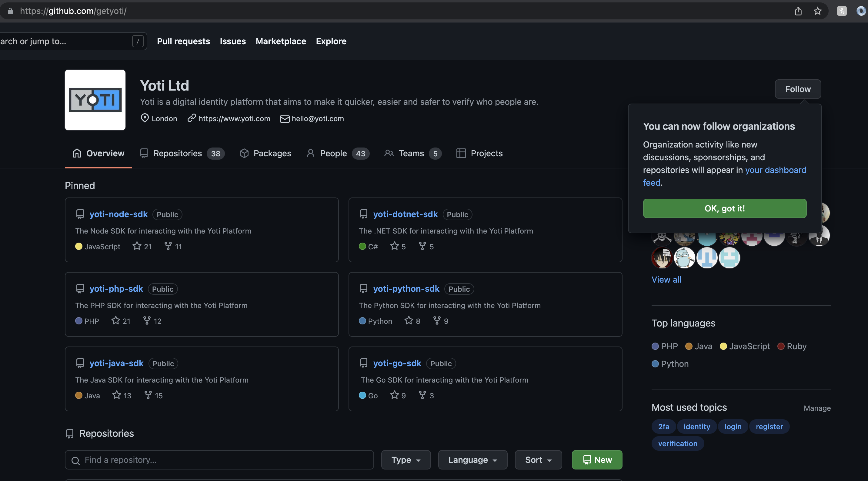This screenshot has height=481, width=868.
Task: Click the hello@yoti.com email link
Action: (317, 118)
